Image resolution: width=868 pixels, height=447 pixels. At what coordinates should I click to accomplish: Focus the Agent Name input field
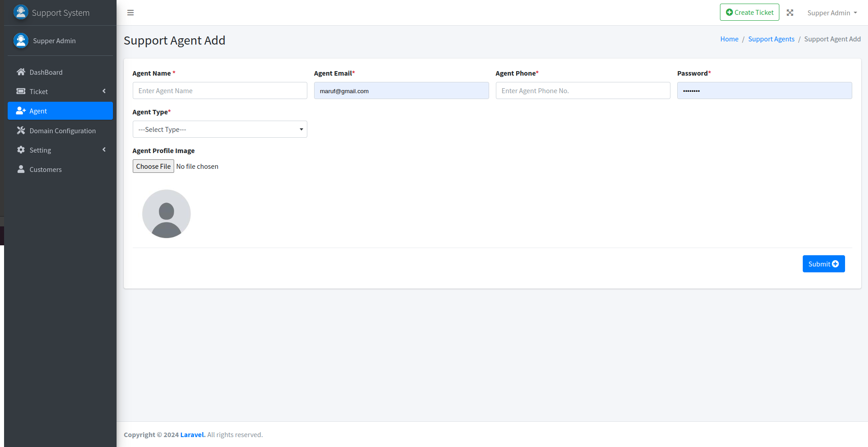(220, 90)
